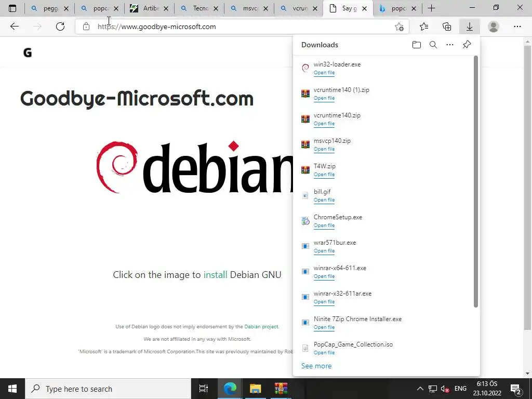Open file link for vcruntime140 (1).zip

(x=324, y=98)
